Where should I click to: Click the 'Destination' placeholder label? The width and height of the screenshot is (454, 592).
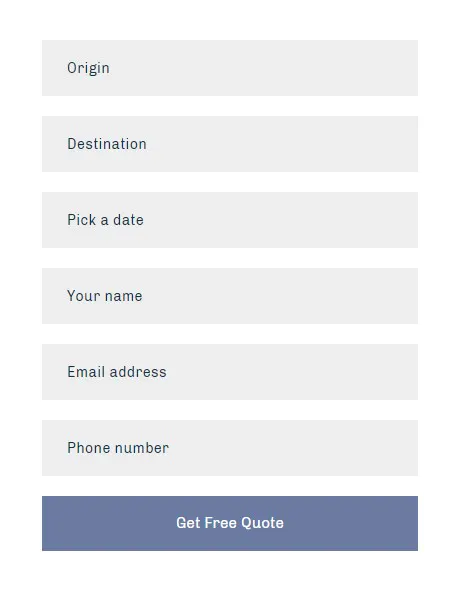click(x=107, y=144)
